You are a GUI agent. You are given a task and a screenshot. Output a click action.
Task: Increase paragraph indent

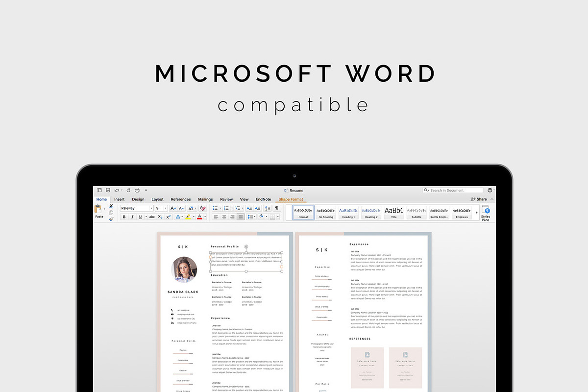[258, 208]
